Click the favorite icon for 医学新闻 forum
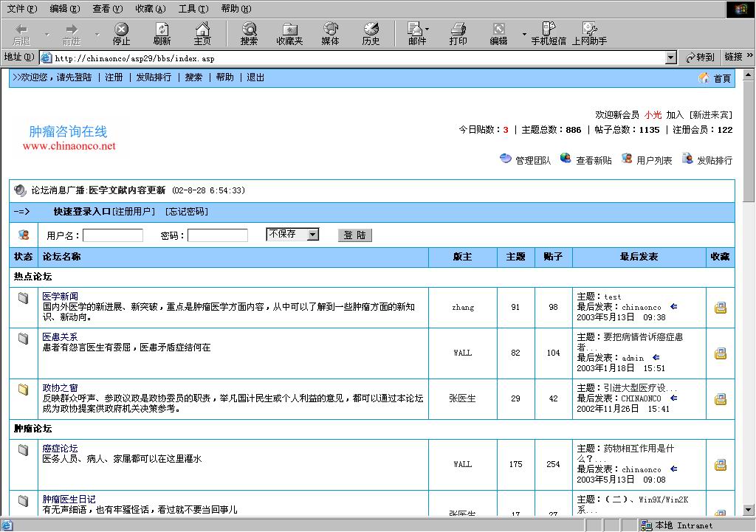This screenshot has width=756, height=532. (x=721, y=308)
